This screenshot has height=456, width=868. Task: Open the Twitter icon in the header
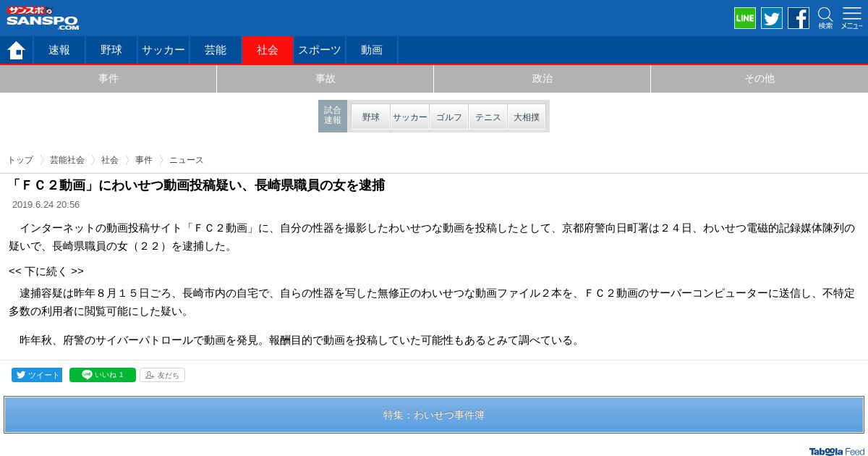[x=772, y=18]
